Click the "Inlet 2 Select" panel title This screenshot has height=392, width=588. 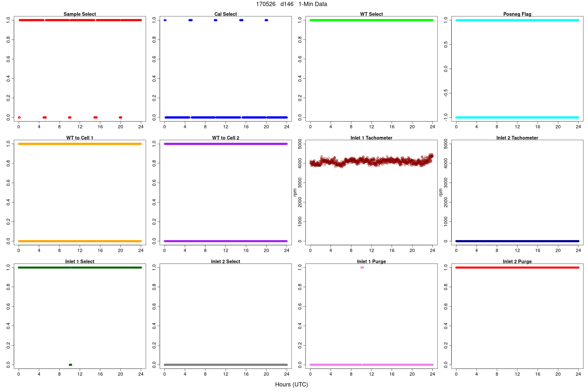coord(226,261)
